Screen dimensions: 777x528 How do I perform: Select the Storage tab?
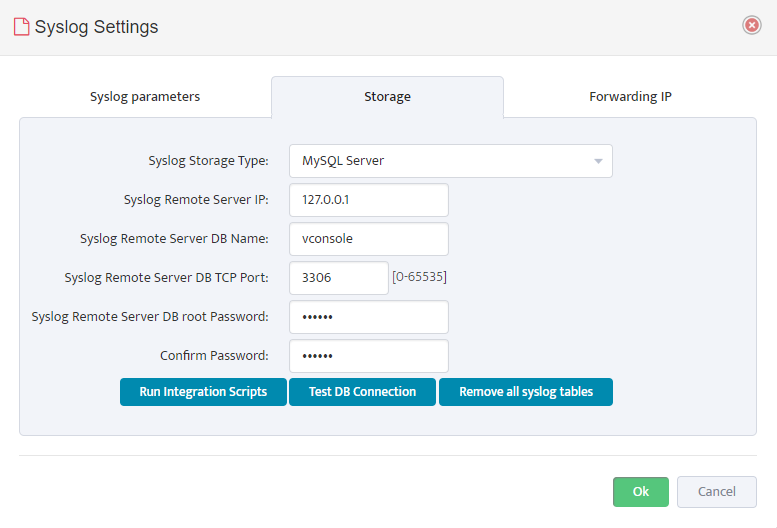388,97
